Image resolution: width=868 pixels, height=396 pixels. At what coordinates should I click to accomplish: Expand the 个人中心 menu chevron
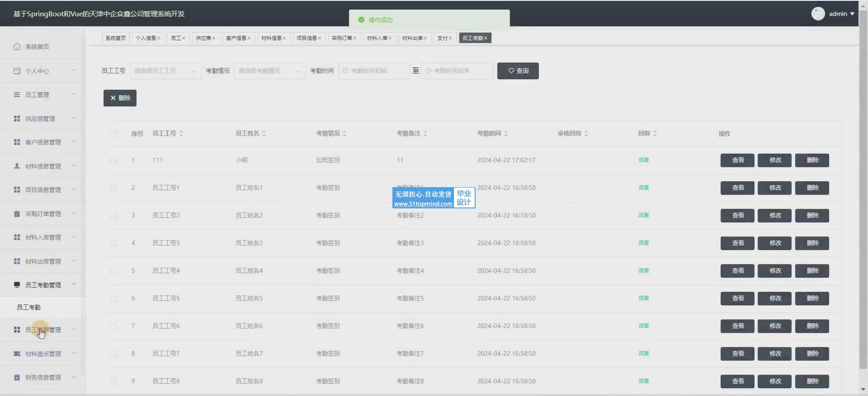click(x=74, y=71)
